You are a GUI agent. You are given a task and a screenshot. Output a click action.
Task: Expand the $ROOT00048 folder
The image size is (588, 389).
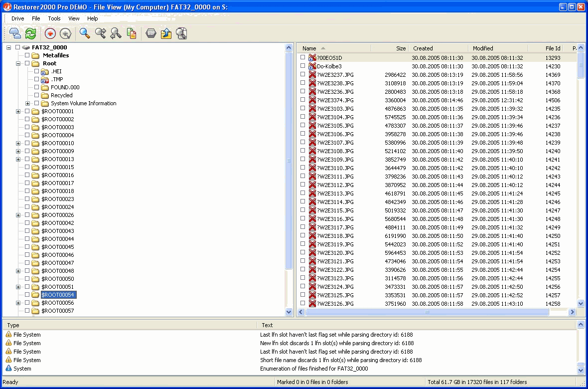coord(18,271)
